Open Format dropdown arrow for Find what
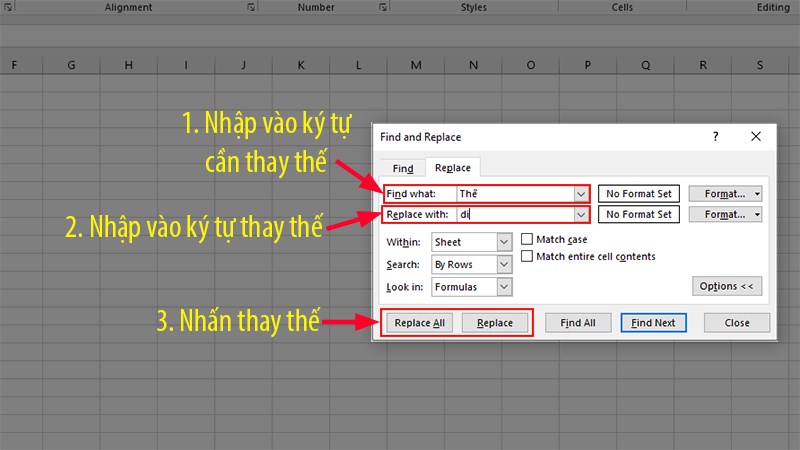800x450 pixels. point(758,194)
